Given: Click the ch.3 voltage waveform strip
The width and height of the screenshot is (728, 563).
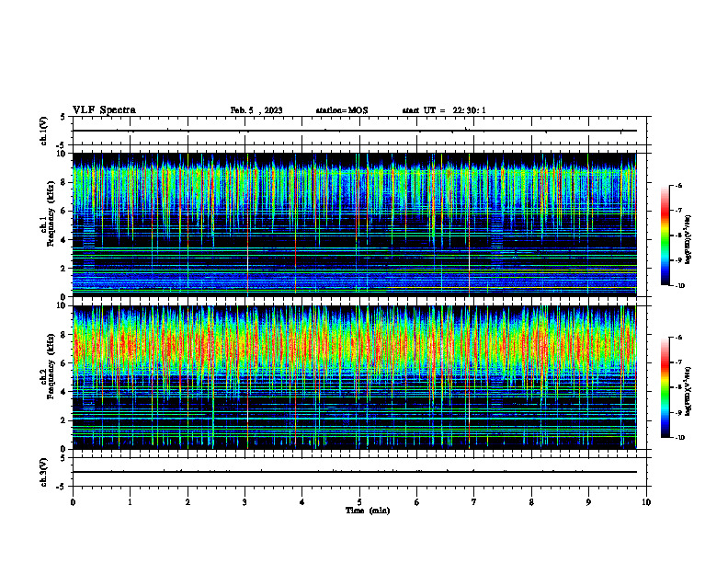Looking at the screenshot, I should (359, 472).
